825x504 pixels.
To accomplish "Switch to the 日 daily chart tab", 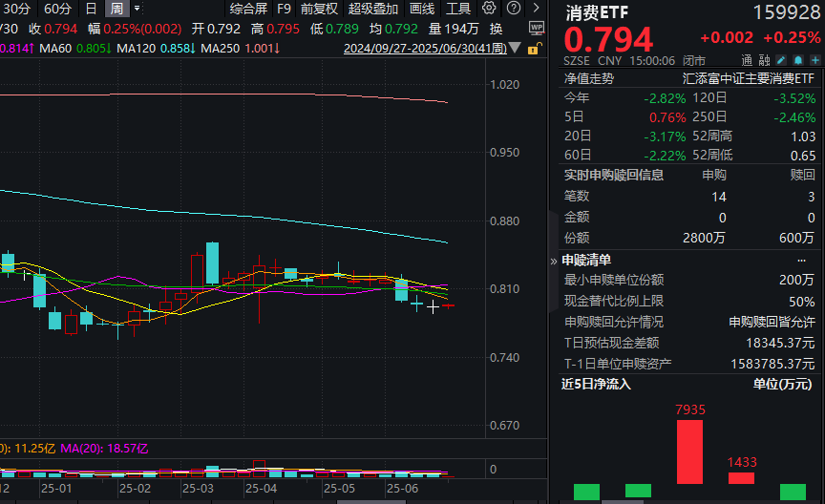I will point(92,9).
